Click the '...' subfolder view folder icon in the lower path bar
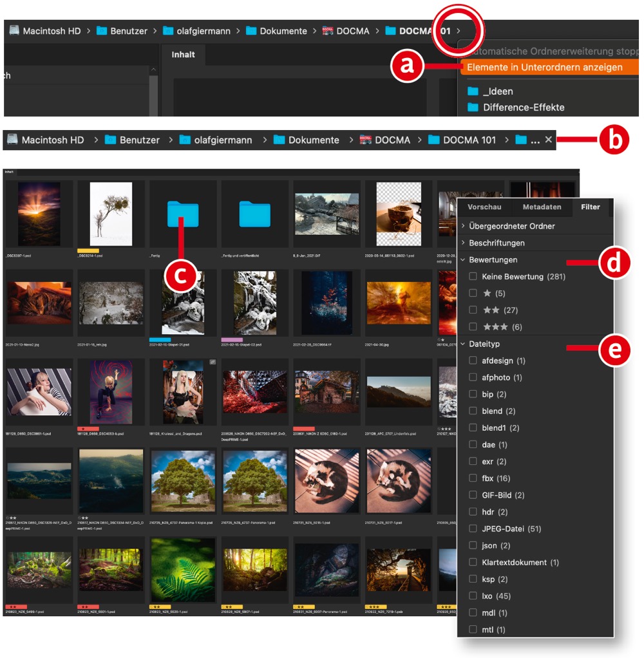This screenshot has width=644, height=658. 521,140
